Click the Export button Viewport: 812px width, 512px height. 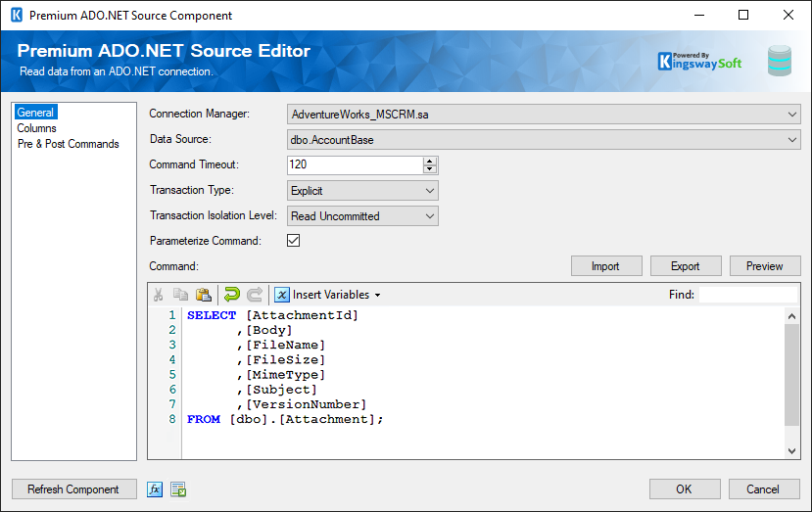(x=686, y=266)
